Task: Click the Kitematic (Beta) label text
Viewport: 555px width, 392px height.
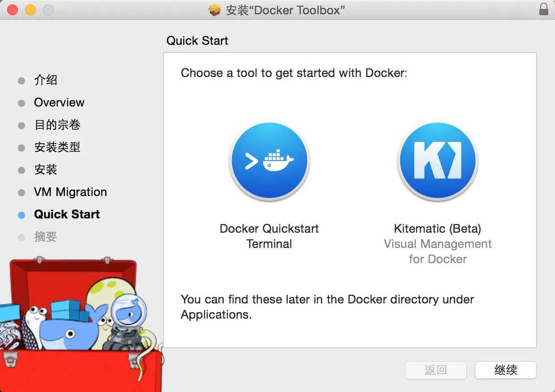Action: point(437,229)
